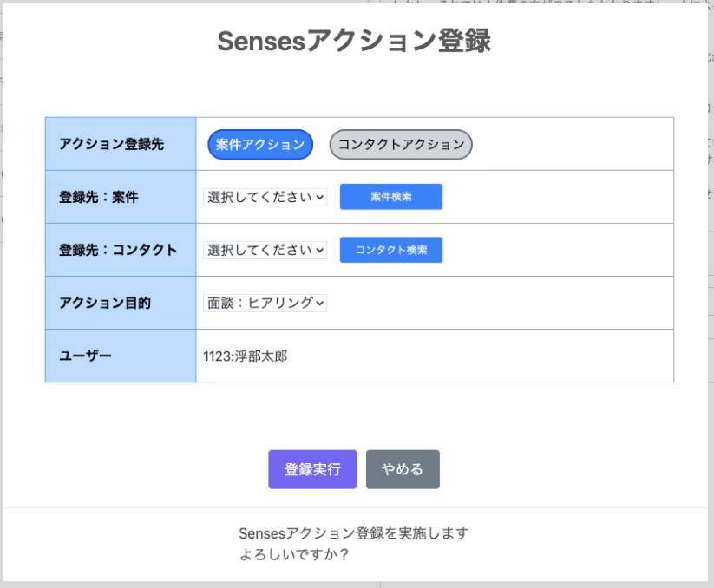Image resolution: width=714 pixels, height=588 pixels.
Task: Click the Sensesアクション登録 dialog title
Action: point(354,41)
